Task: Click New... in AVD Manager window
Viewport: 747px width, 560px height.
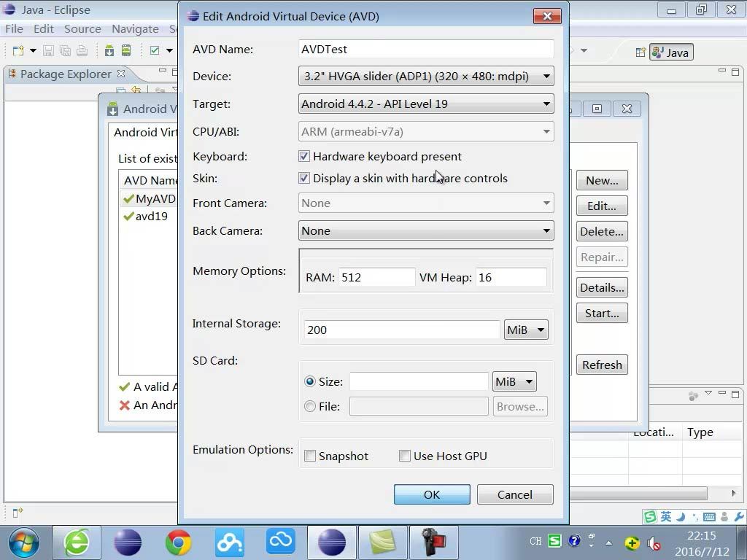Action: coord(602,181)
